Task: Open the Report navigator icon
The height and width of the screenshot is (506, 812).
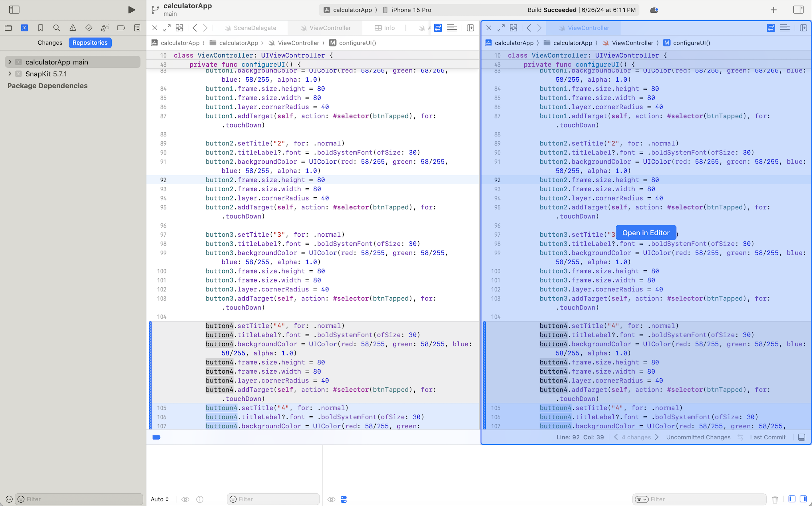Action: 137,28
